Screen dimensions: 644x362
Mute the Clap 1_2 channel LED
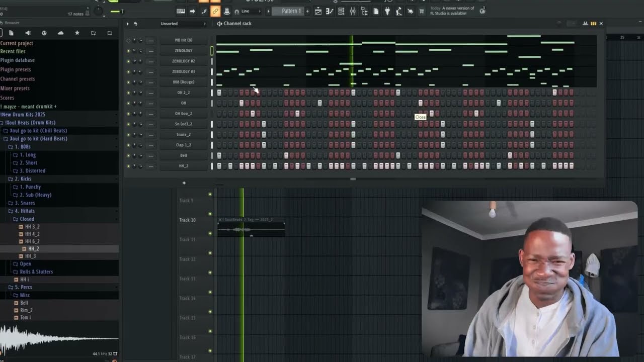point(128,145)
